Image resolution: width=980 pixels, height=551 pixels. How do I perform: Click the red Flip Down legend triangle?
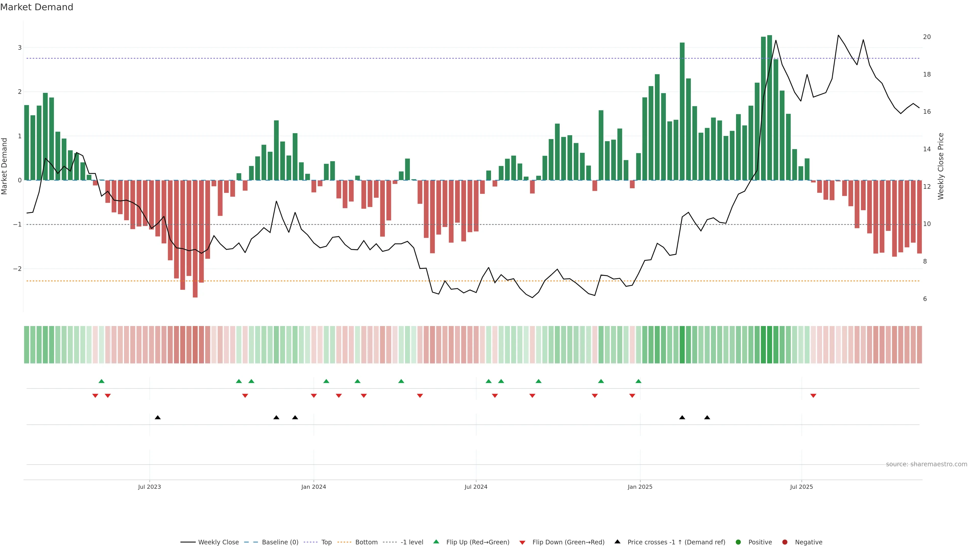pos(522,543)
